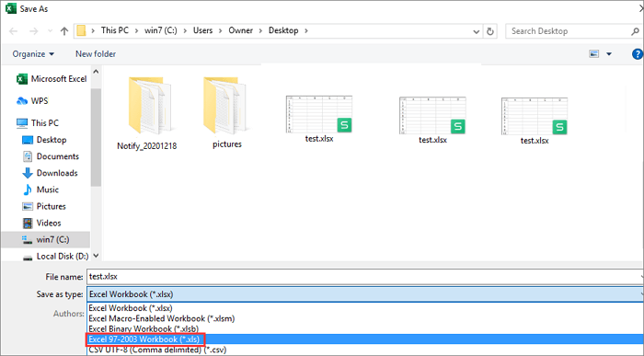644x356 pixels.
Task: Click the navigation pane scroll up arrow
Action: pyautogui.click(x=96, y=72)
